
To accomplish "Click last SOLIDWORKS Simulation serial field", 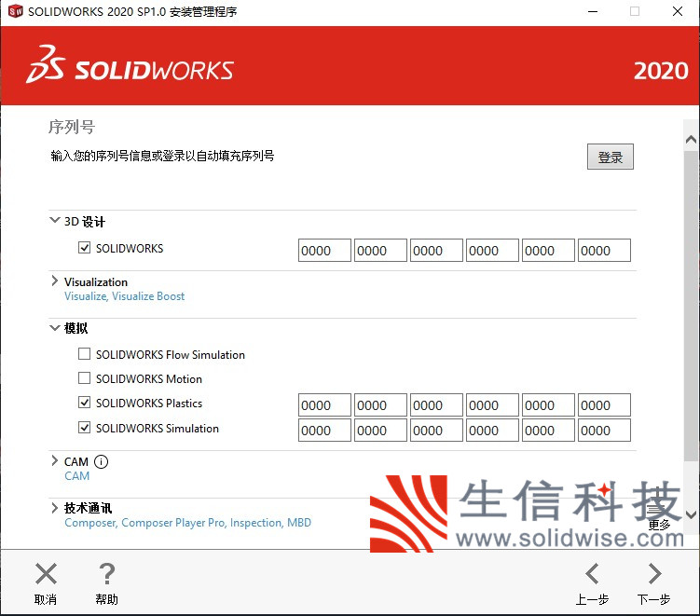I will (x=604, y=430).
